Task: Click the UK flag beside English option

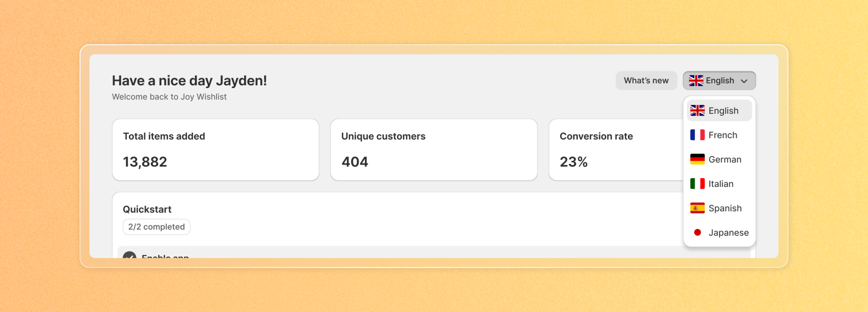Action: click(x=697, y=111)
